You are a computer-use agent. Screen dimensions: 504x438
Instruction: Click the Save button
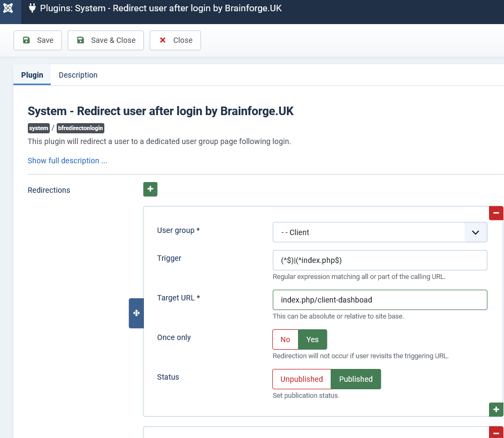click(37, 40)
